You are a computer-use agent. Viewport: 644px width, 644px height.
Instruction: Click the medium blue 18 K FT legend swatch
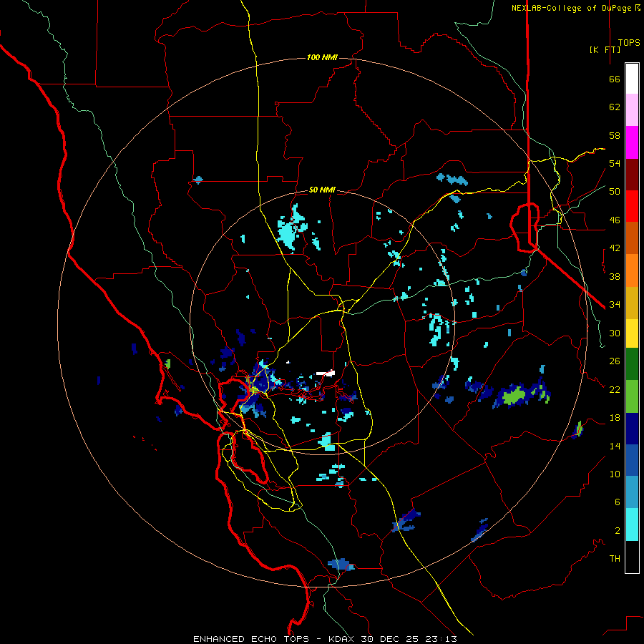(x=632, y=460)
